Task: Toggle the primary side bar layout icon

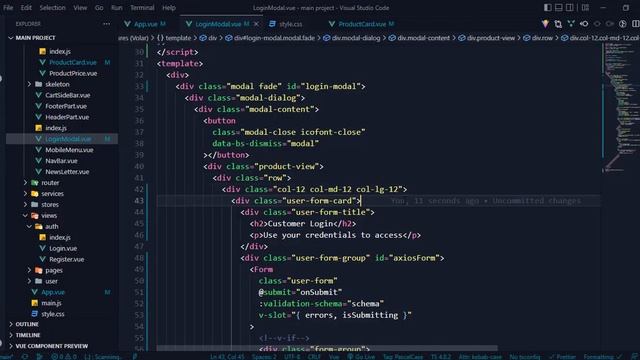Action: coord(548,7)
